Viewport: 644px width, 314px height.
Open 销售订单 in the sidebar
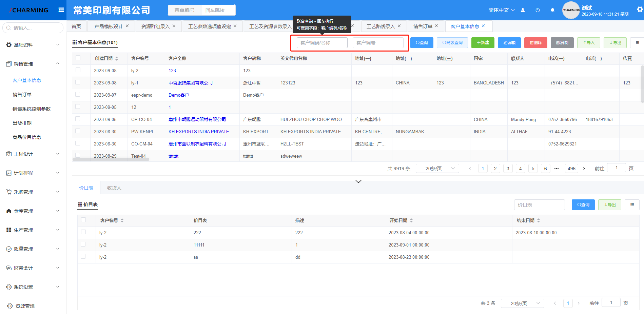click(x=22, y=95)
